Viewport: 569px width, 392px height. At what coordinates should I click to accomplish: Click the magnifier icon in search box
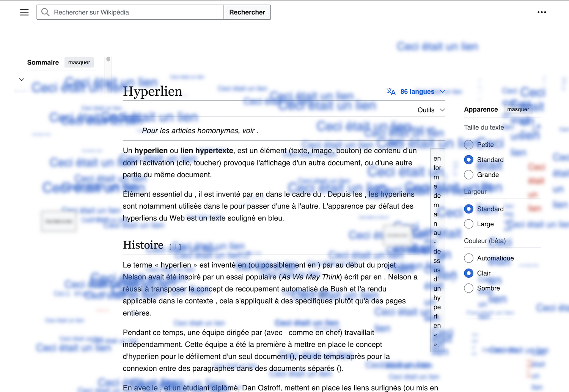tap(46, 12)
